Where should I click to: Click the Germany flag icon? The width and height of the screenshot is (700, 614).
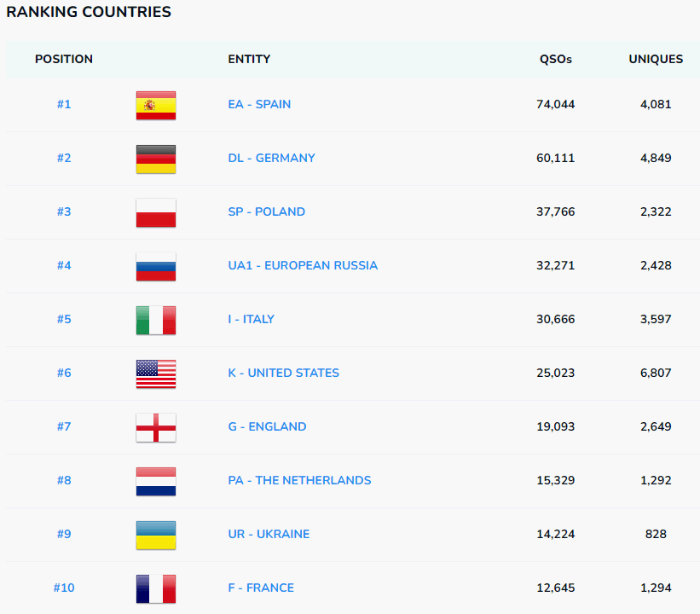[x=156, y=159]
